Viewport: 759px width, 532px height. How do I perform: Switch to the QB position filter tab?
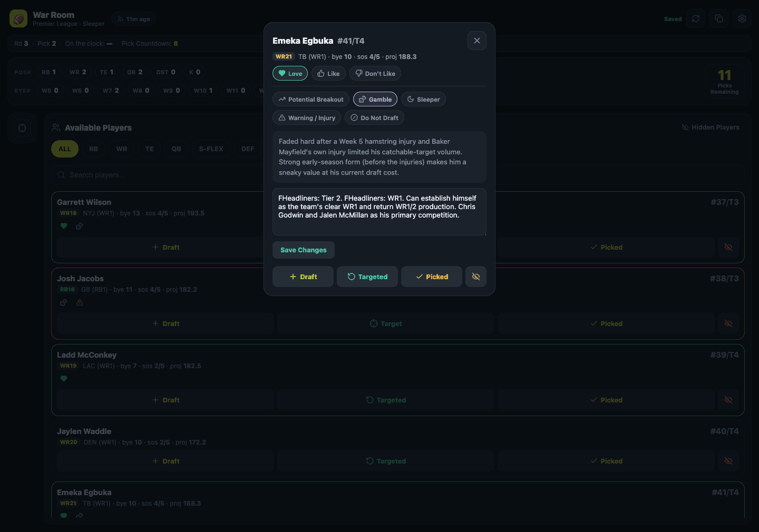coord(177,149)
